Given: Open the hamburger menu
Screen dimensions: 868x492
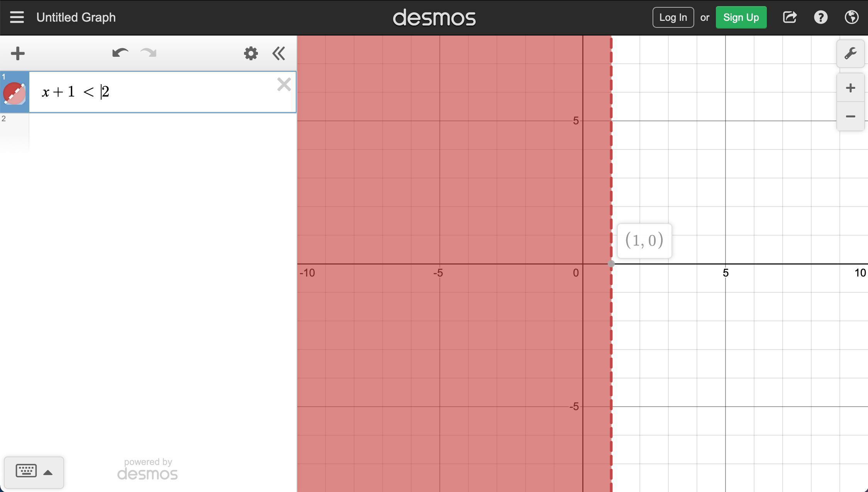Looking at the screenshot, I should pos(17,17).
